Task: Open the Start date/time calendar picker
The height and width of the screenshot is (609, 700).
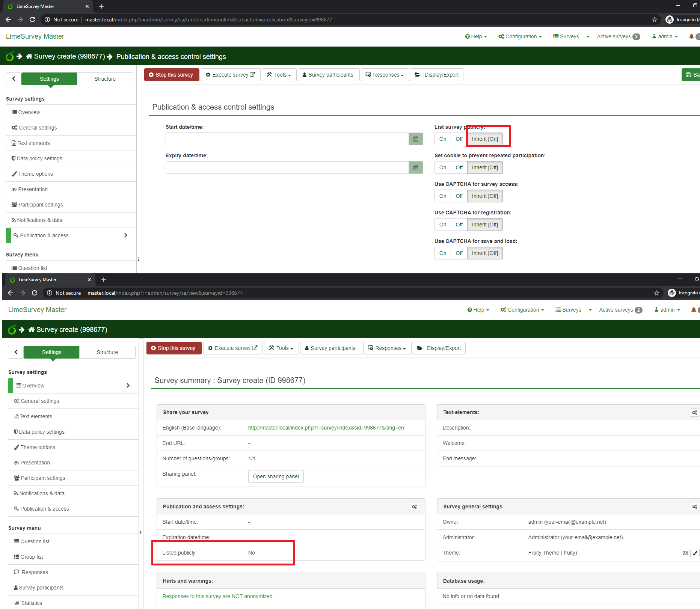Action: pos(415,139)
